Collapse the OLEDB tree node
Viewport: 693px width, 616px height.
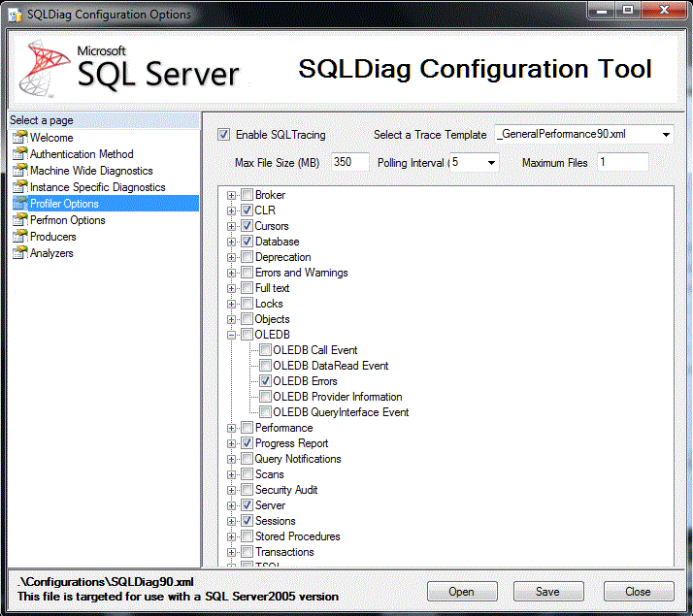point(231,335)
